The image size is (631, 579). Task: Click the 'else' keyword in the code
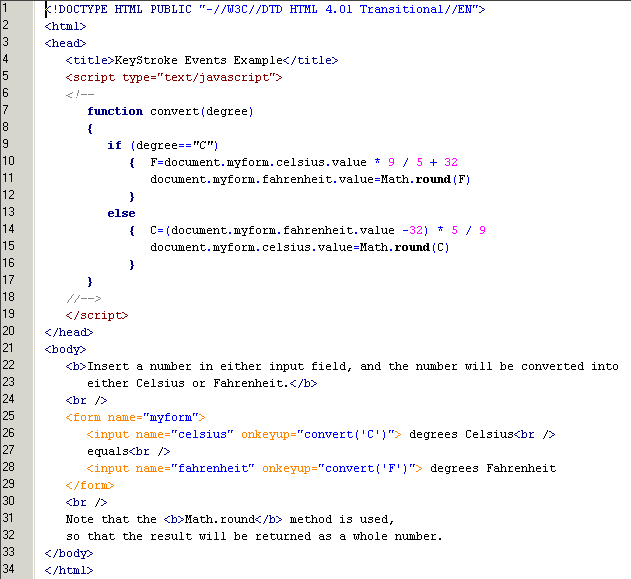point(121,213)
